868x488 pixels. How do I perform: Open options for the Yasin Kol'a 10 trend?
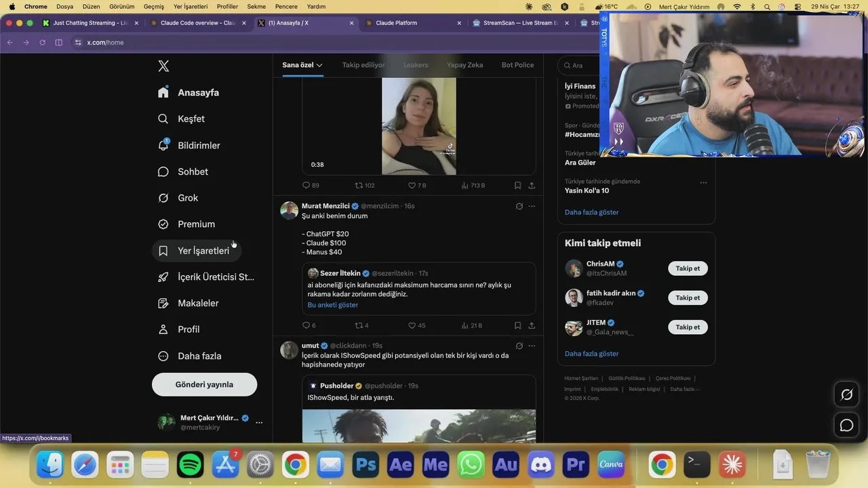(x=703, y=182)
